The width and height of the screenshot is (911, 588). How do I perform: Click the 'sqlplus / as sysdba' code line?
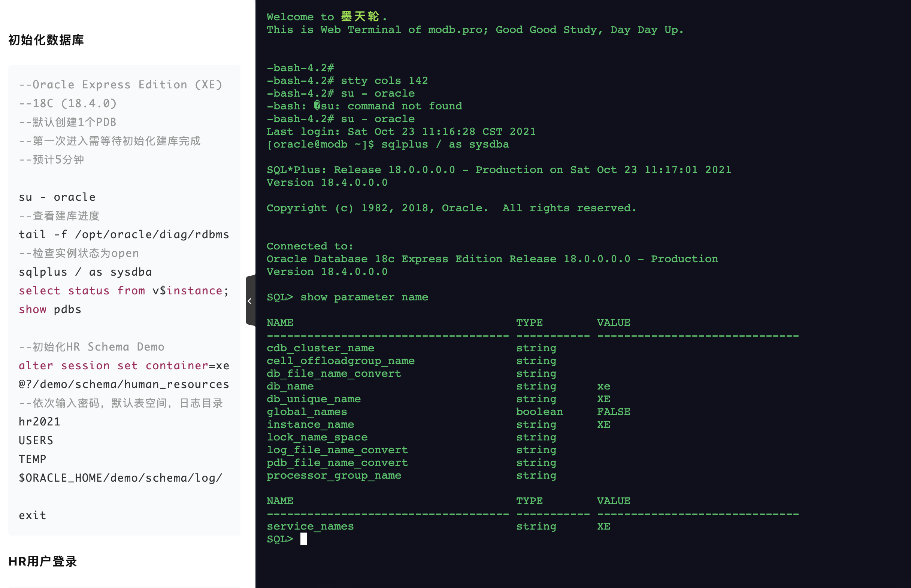(x=85, y=272)
